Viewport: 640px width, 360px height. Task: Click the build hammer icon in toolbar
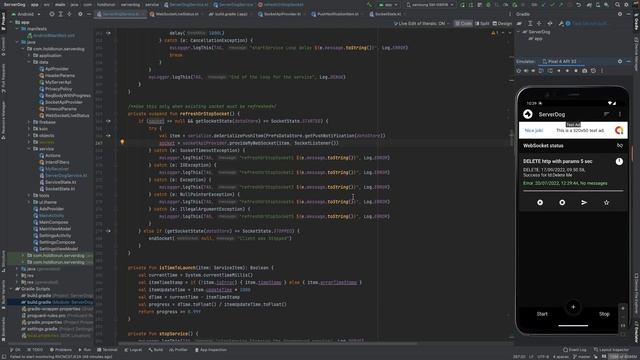point(369,5)
